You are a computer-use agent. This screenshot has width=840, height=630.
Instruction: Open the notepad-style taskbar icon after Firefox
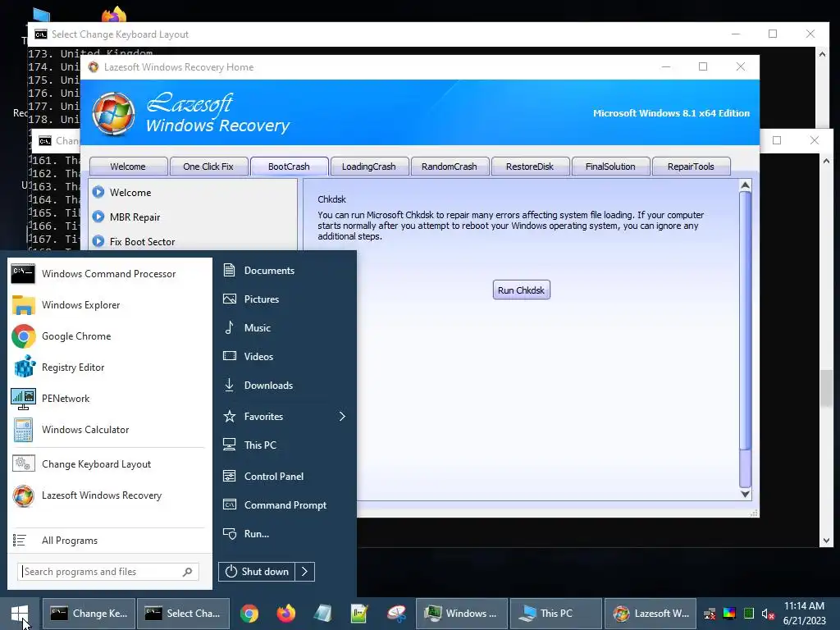(322, 614)
